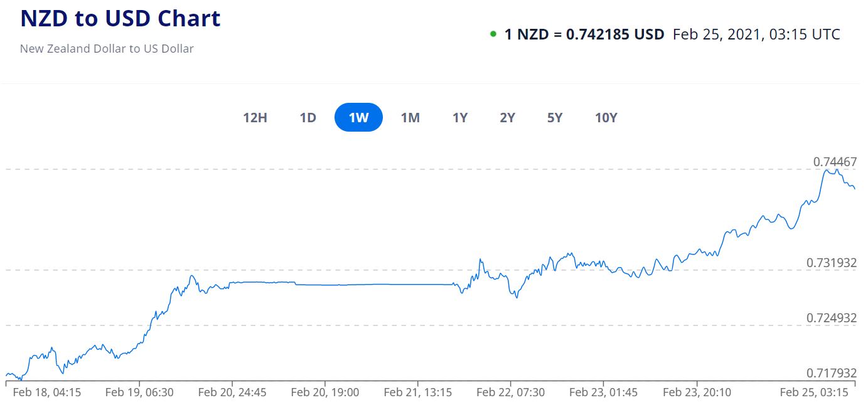The height and width of the screenshot is (410, 868).
Task: Show the 1Y chart range
Action: 460,117
